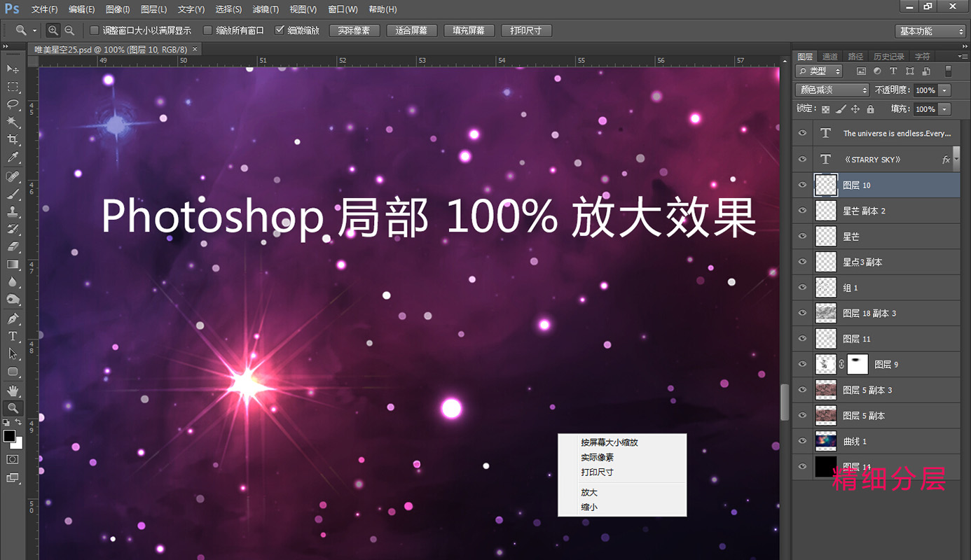This screenshot has width=971, height=560.
Task: Select the Hand tool
Action: [13, 390]
